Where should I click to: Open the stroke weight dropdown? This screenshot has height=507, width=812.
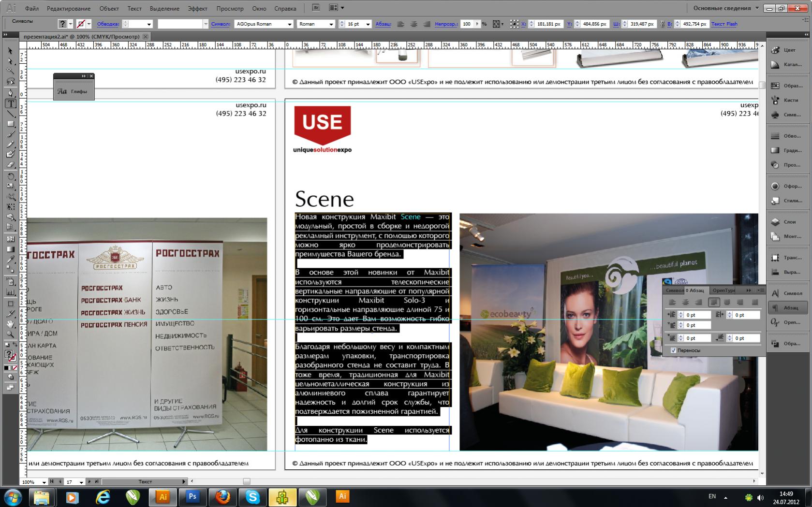pyautogui.click(x=148, y=24)
